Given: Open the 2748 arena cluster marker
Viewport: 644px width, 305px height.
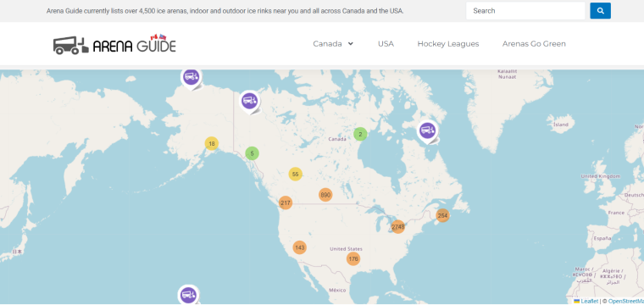Looking at the screenshot, I should click(x=398, y=226).
